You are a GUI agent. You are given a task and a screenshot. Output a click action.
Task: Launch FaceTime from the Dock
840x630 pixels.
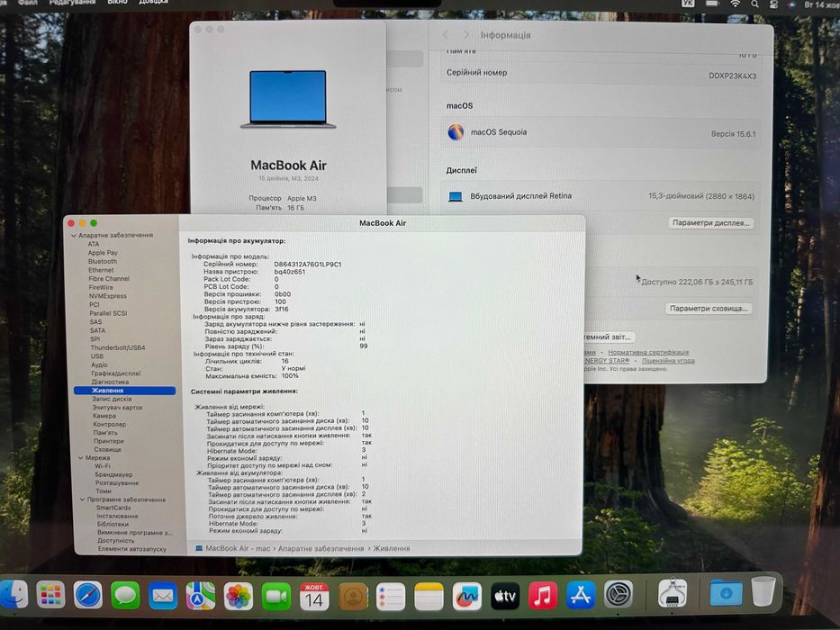click(276, 596)
